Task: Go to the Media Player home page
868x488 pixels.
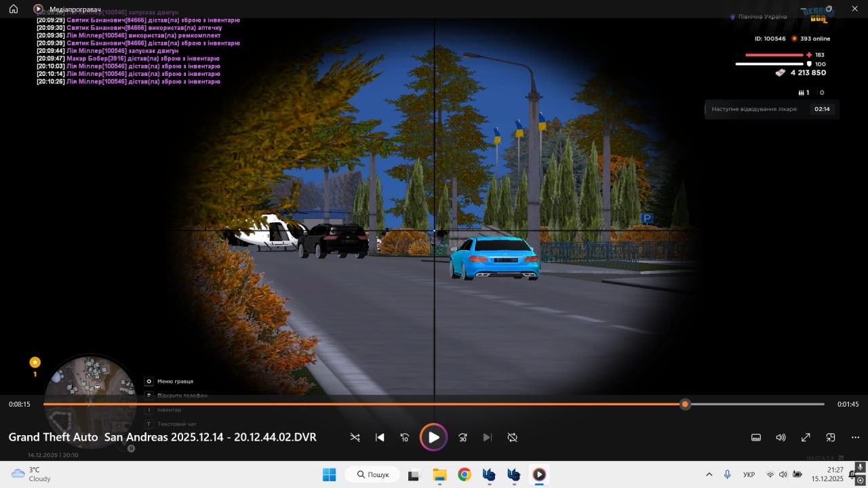Action: (13, 9)
